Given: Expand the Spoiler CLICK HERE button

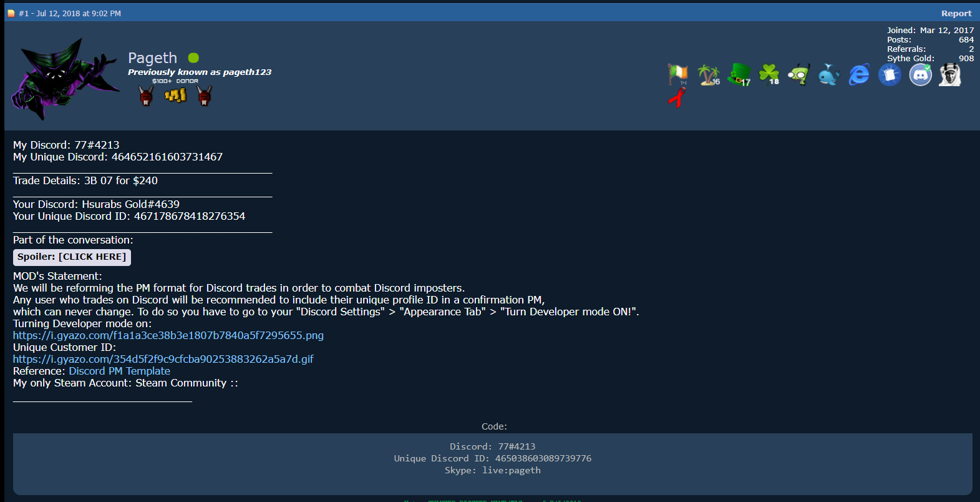Looking at the screenshot, I should tap(72, 257).
